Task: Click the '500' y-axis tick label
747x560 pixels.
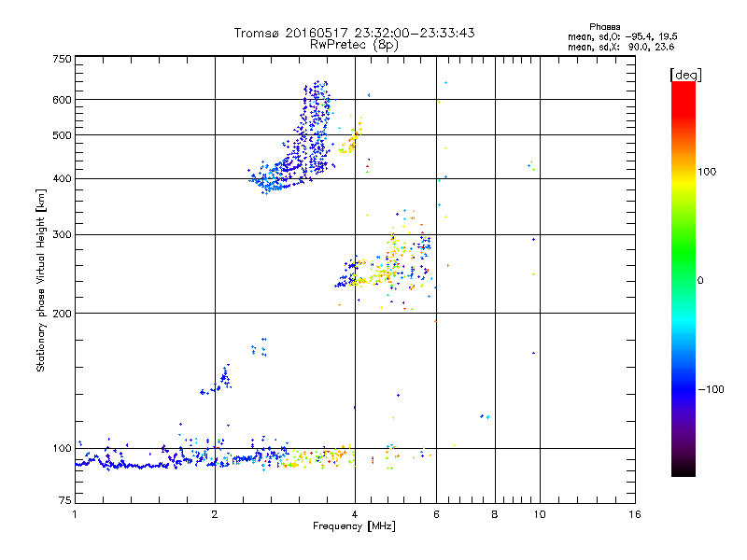Action: (x=62, y=135)
